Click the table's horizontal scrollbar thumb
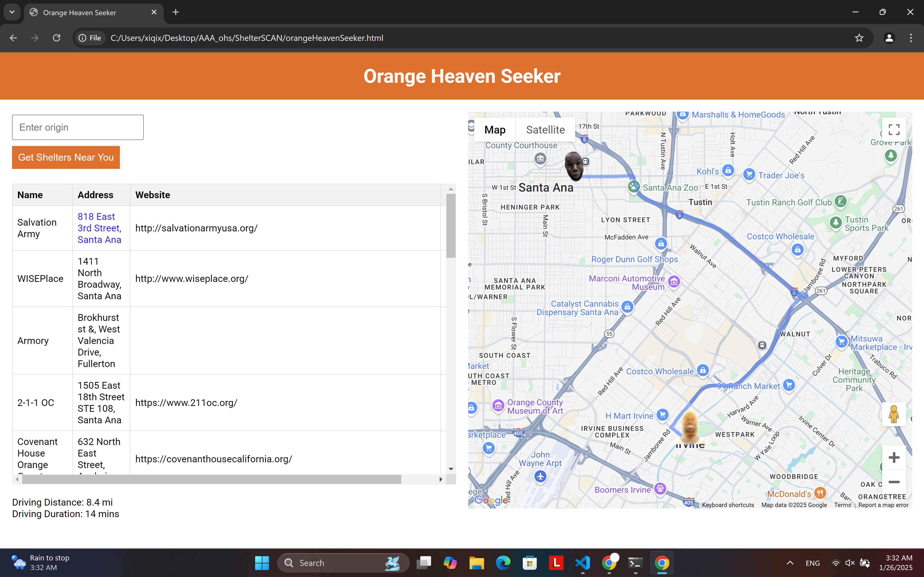924x577 pixels. coord(211,479)
